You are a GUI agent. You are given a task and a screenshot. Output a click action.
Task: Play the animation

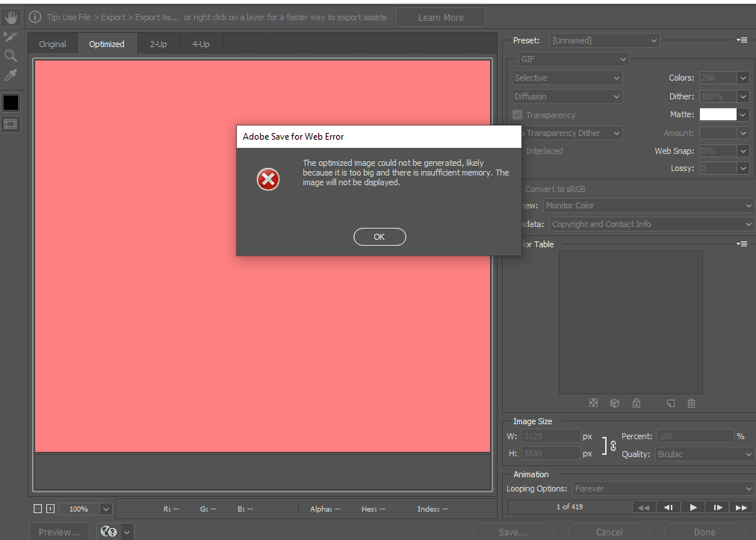[693, 507]
